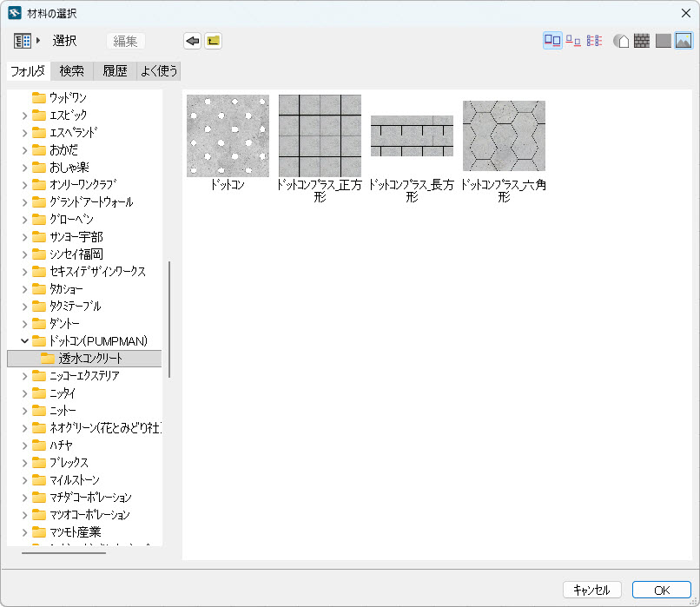Expand the ウッドワン folder
This screenshot has width=700, height=607.
(x=23, y=99)
